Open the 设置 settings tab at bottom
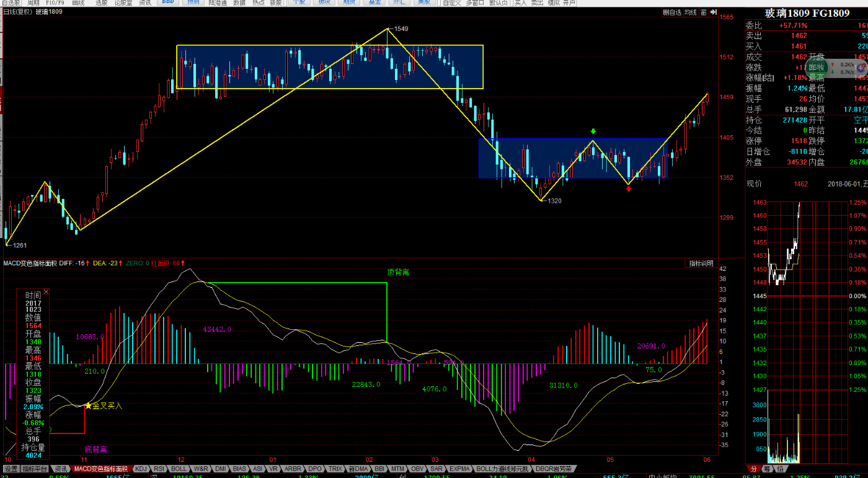The height and width of the screenshot is (478, 868). [x=11, y=469]
